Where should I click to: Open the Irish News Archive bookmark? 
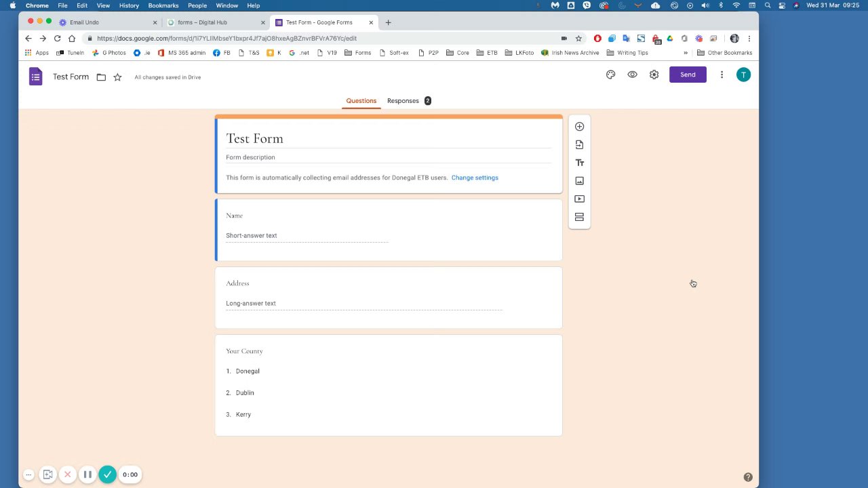[570, 53]
